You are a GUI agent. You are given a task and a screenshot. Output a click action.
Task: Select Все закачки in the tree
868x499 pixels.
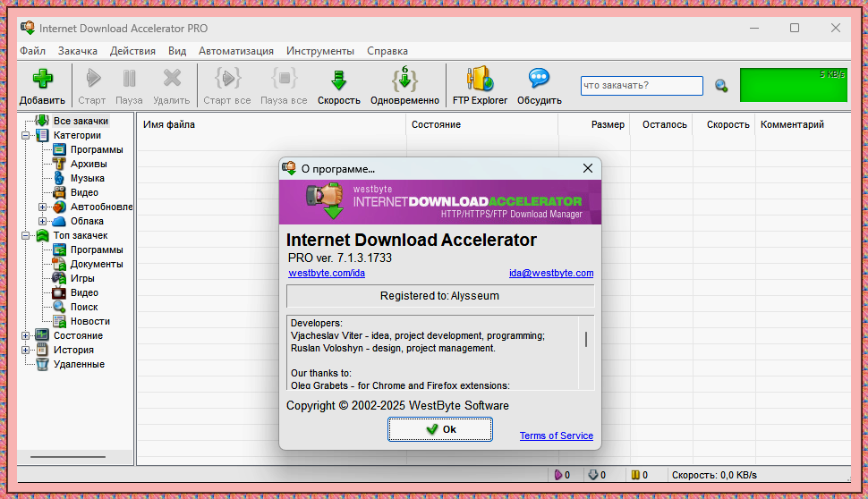81,121
